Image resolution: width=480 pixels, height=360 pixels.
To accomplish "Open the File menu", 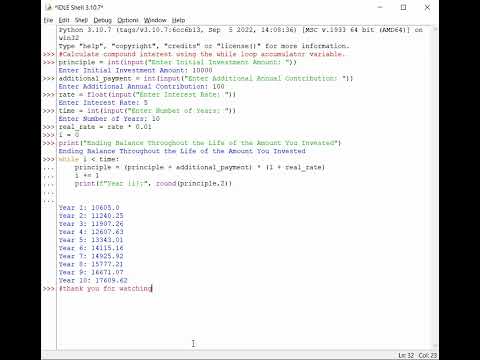I will click(x=48, y=20).
